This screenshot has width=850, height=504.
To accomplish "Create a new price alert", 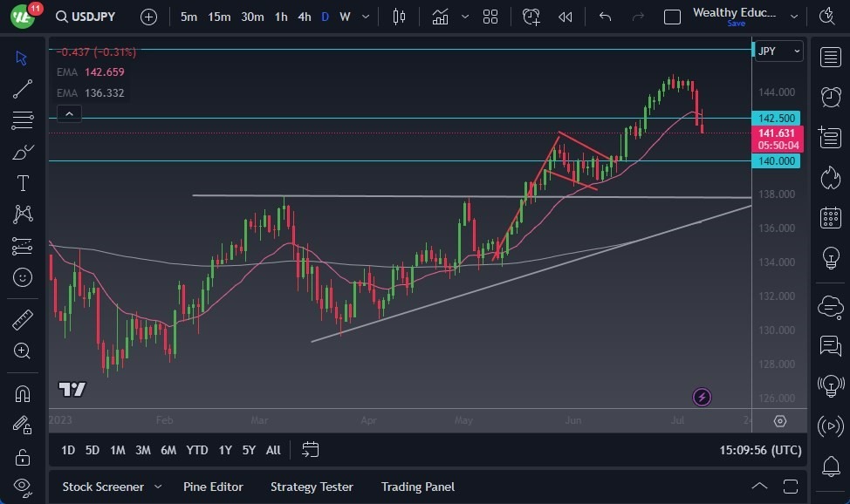I will tap(531, 16).
